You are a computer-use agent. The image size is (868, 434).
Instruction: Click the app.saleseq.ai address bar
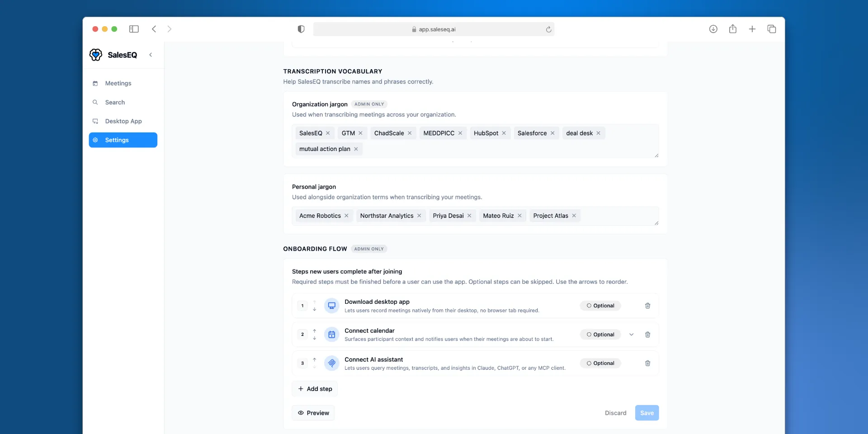tap(434, 29)
